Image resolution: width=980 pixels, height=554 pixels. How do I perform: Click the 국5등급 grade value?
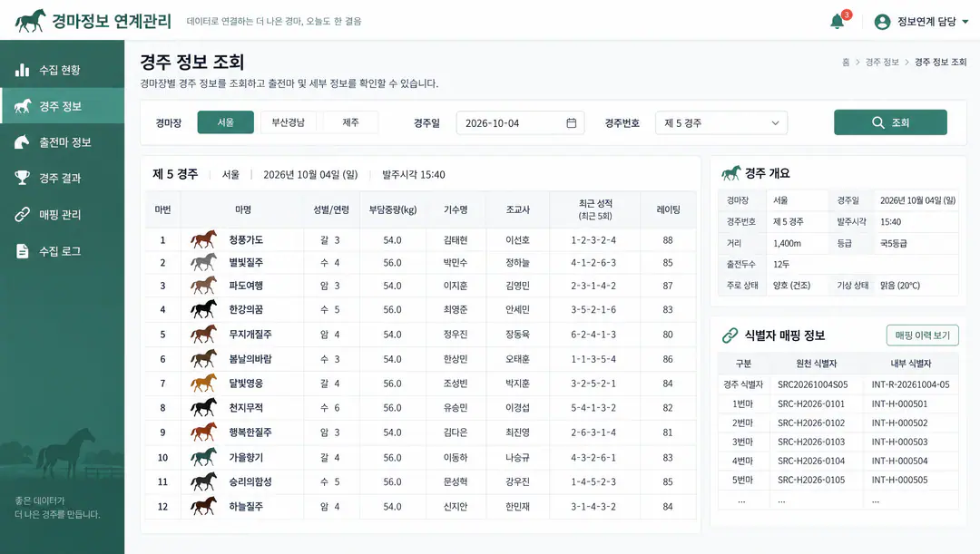tap(894, 243)
